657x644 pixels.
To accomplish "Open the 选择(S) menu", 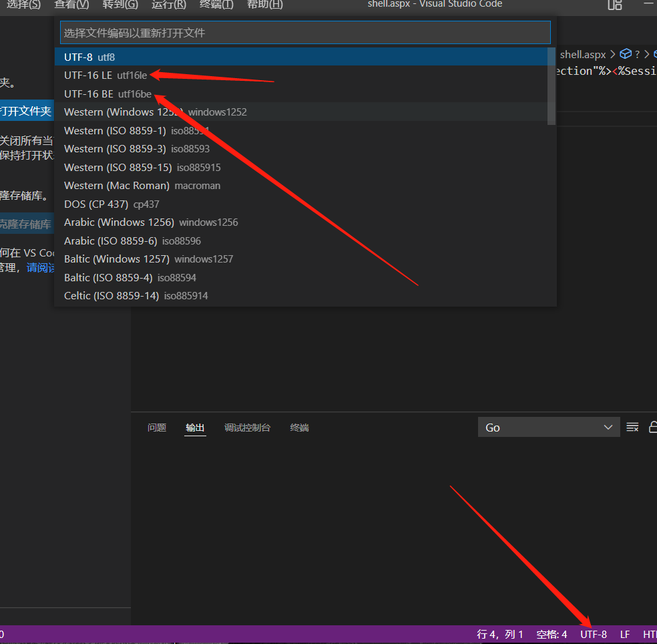I will (x=23, y=5).
